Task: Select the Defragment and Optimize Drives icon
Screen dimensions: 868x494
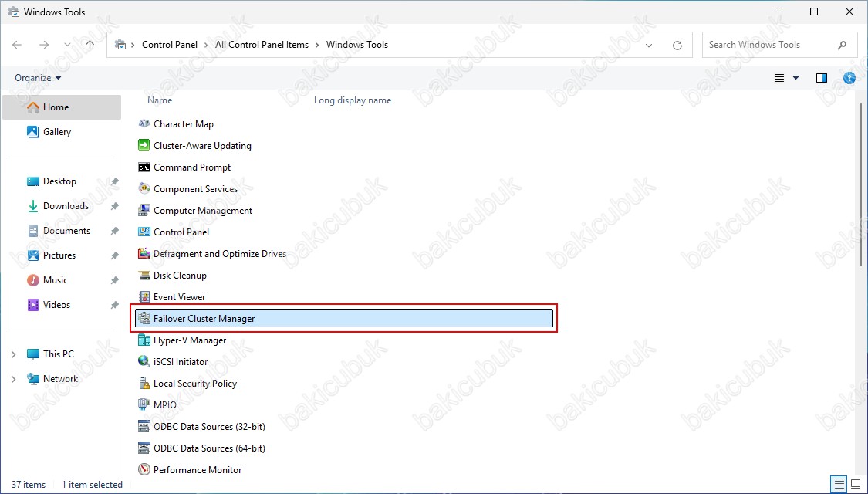Action: click(x=144, y=254)
